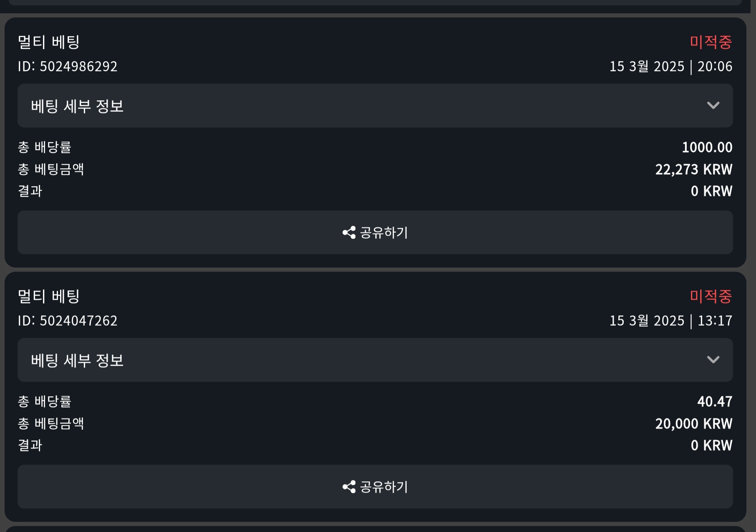
Task: Open 베팅 세부 정보 of 13:17 bet
Action: click(375, 360)
